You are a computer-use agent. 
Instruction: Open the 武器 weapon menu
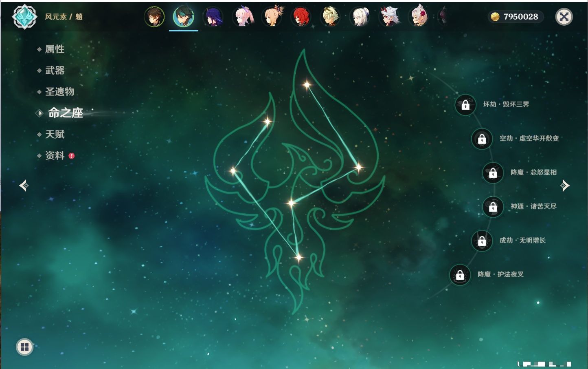pos(55,71)
